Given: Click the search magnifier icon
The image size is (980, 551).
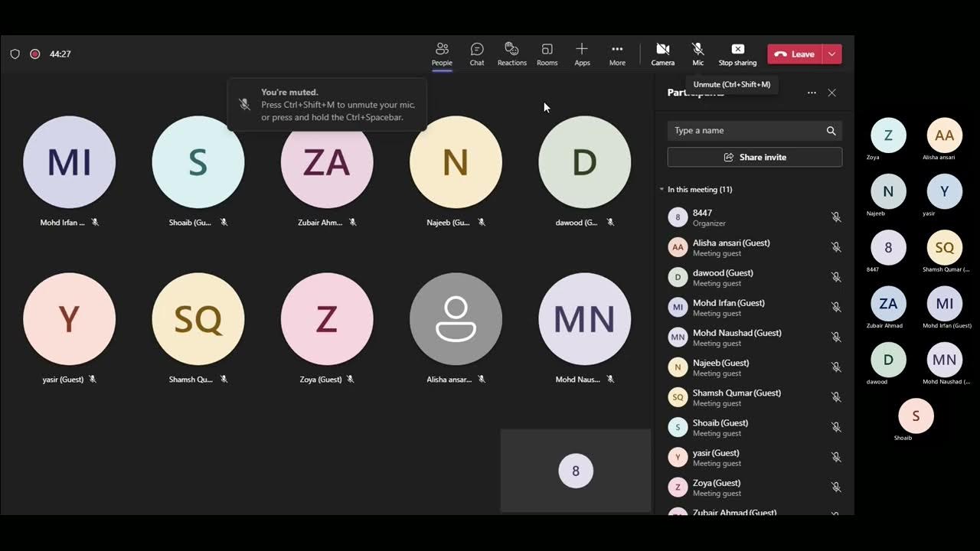Looking at the screenshot, I should click(x=831, y=131).
